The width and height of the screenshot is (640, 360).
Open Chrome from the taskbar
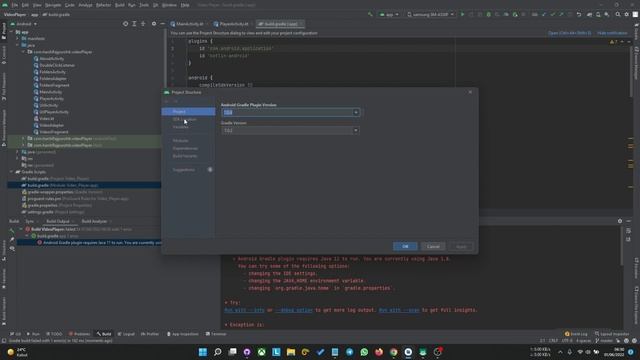point(393,352)
